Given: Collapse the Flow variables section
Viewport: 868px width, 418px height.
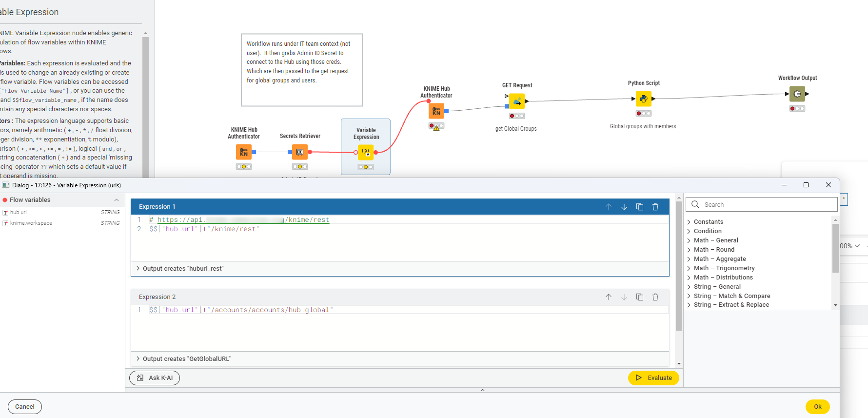Looking at the screenshot, I should (117, 200).
